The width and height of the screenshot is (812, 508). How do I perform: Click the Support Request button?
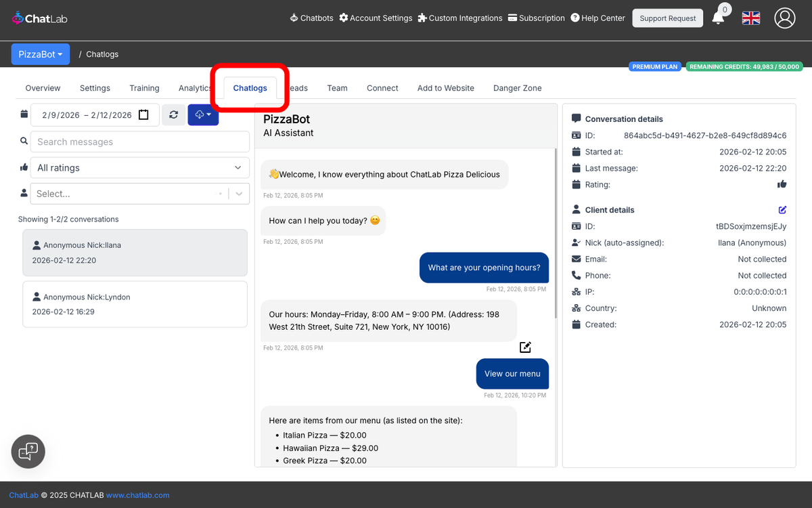pos(667,18)
